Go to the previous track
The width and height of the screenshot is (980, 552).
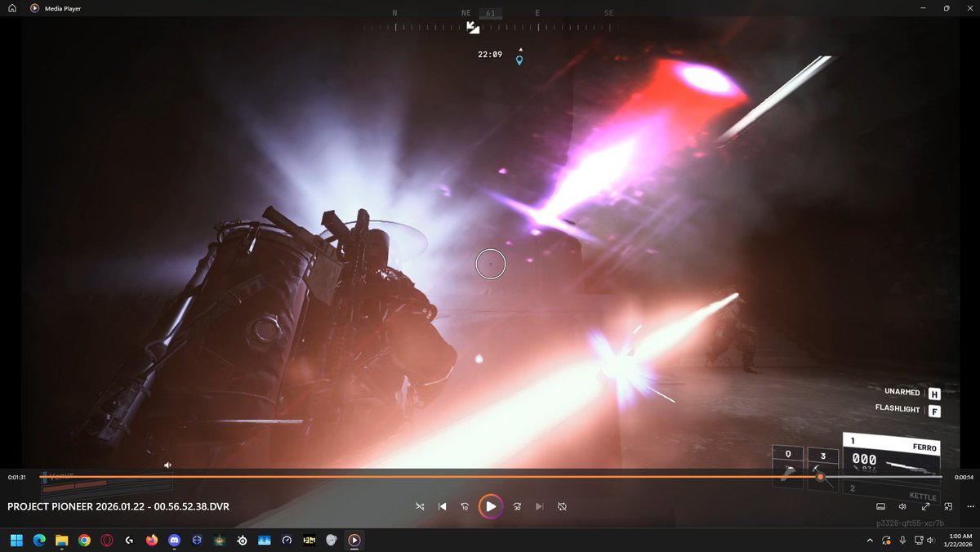(x=442, y=506)
